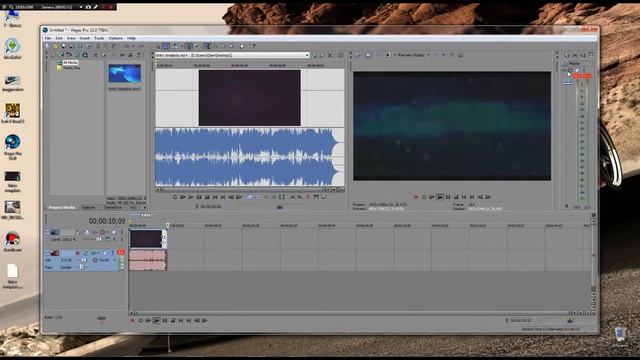Select the video event clip on the timeline

tap(148, 239)
